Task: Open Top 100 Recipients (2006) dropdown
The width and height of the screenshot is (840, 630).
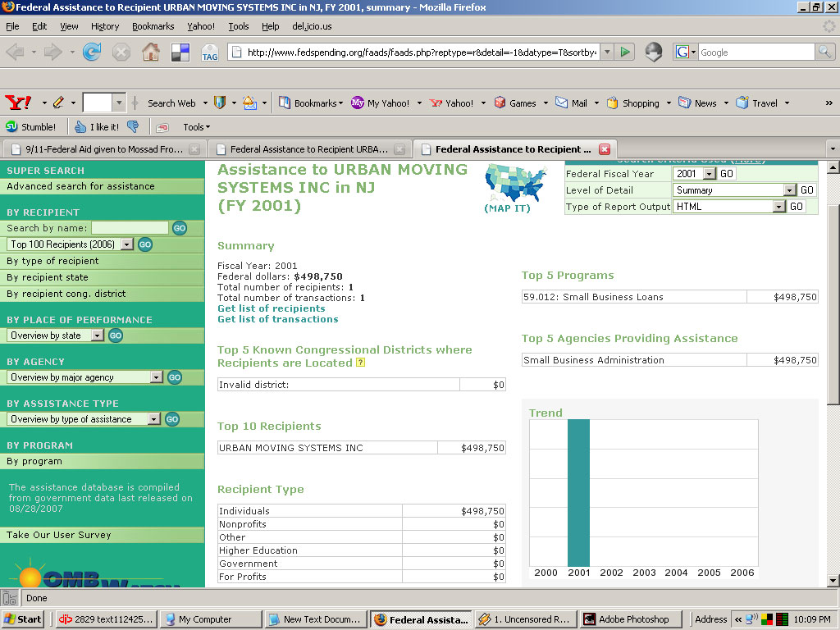Action: tap(126, 244)
